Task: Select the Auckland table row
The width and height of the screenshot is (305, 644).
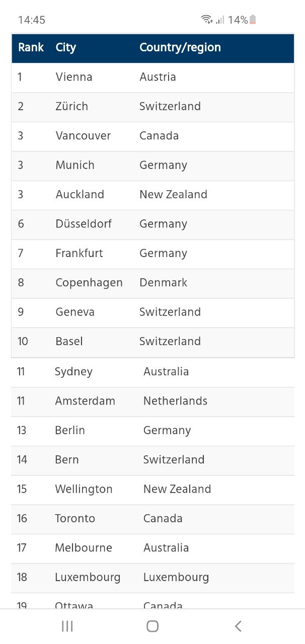Action: click(152, 195)
